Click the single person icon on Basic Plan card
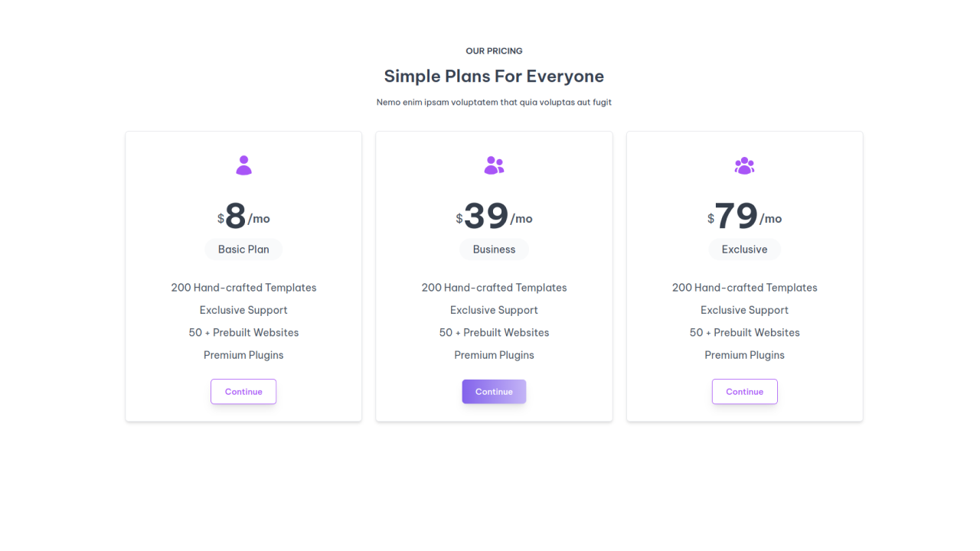Viewport: 980px width, 551px height. [x=243, y=165]
